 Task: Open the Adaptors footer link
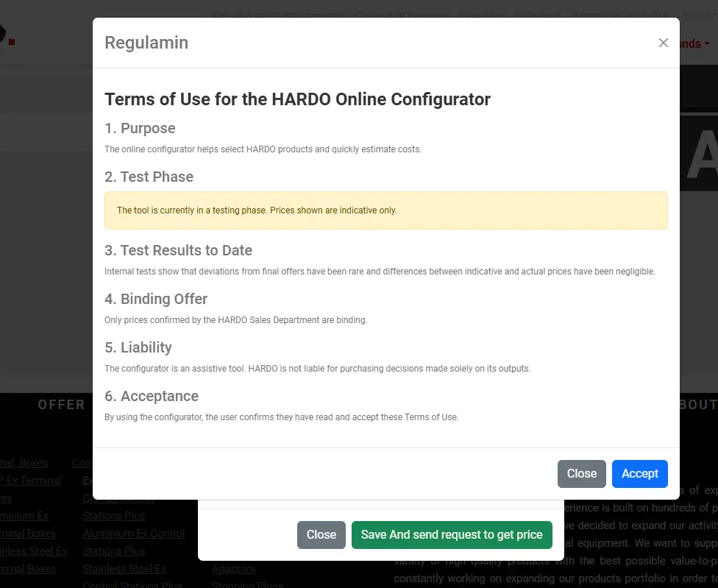(x=233, y=568)
